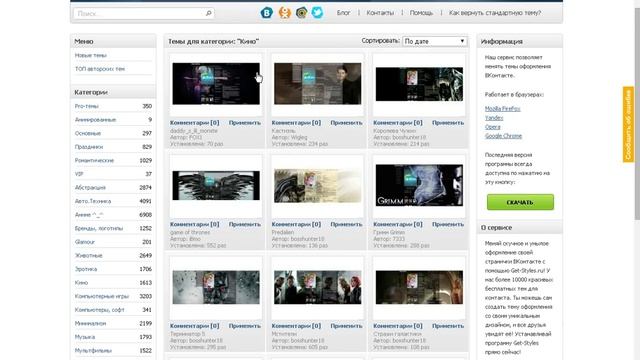640x360 pixels.
Task: Open the Блог top link
Action: (x=343, y=13)
